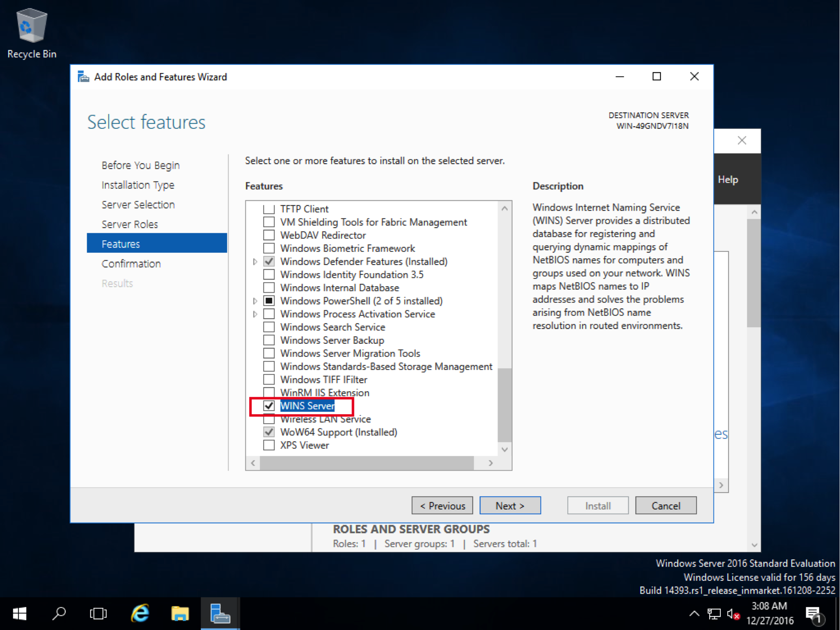Click features list down scroll arrow
The width and height of the screenshot is (840, 630).
(505, 449)
